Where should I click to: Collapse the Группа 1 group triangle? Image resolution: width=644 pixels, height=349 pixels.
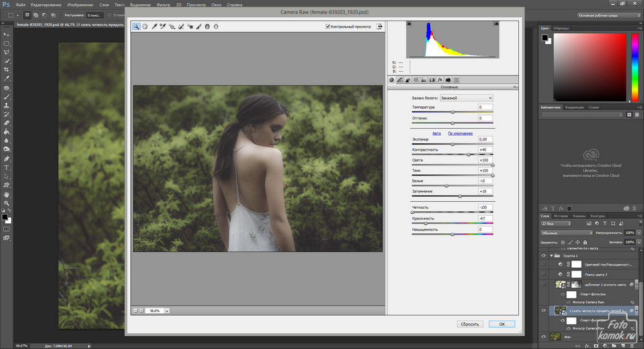point(551,256)
